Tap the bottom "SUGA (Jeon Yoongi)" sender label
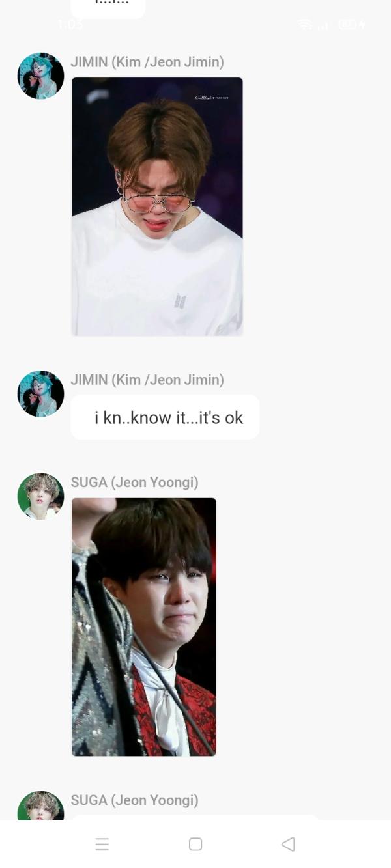Viewport: 391px width, 868px height. pos(134,800)
